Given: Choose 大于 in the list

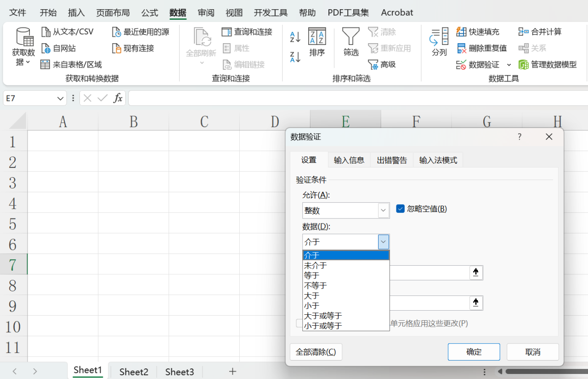Looking at the screenshot, I should pos(346,295).
